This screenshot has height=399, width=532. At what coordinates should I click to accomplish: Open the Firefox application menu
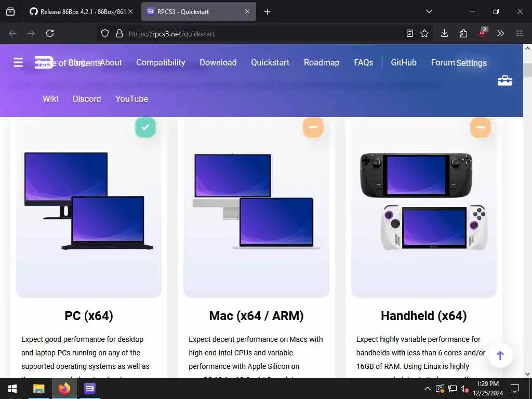[520, 33]
